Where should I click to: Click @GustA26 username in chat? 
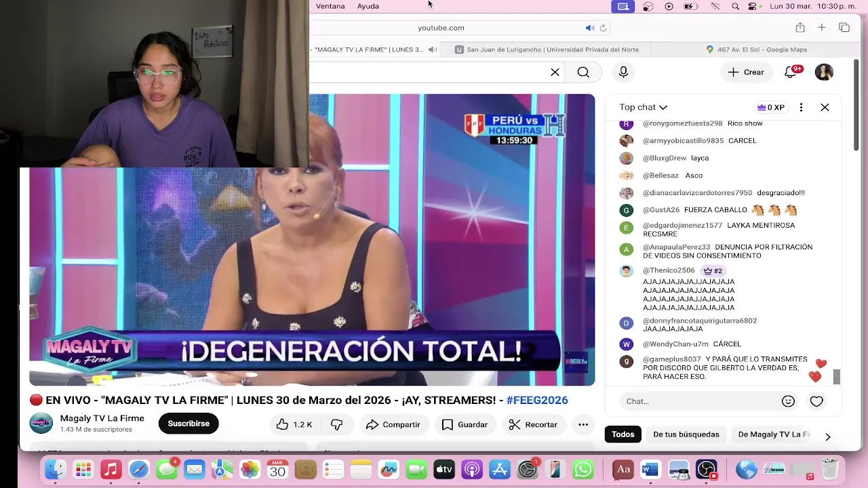[661, 210]
